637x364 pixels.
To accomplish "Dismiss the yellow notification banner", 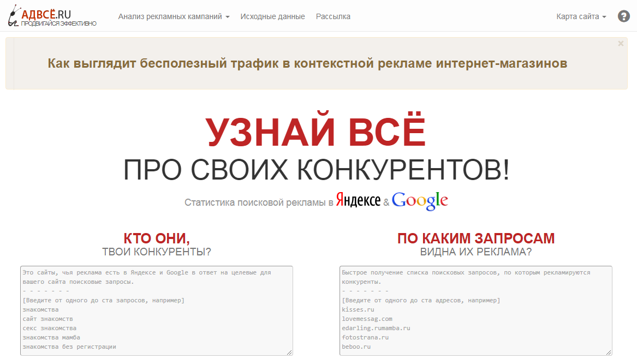I will (x=620, y=43).
